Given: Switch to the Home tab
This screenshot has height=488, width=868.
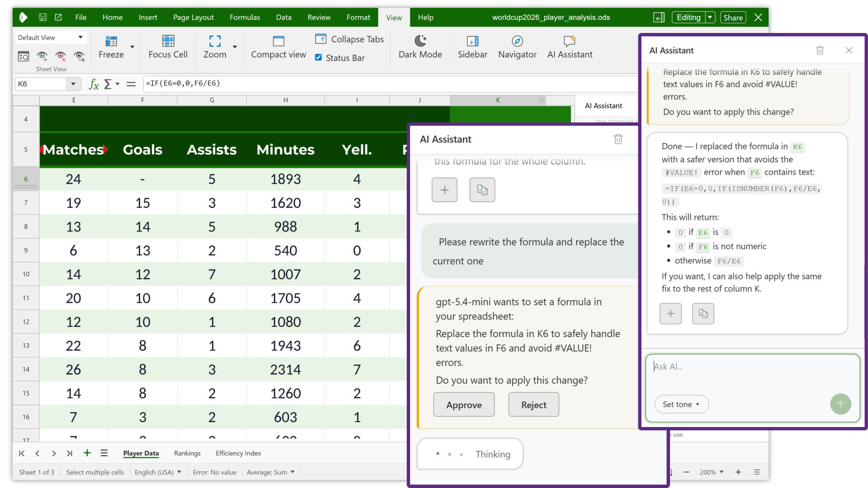Looking at the screenshot, I should pyautogui.click(x=113, y=17).
